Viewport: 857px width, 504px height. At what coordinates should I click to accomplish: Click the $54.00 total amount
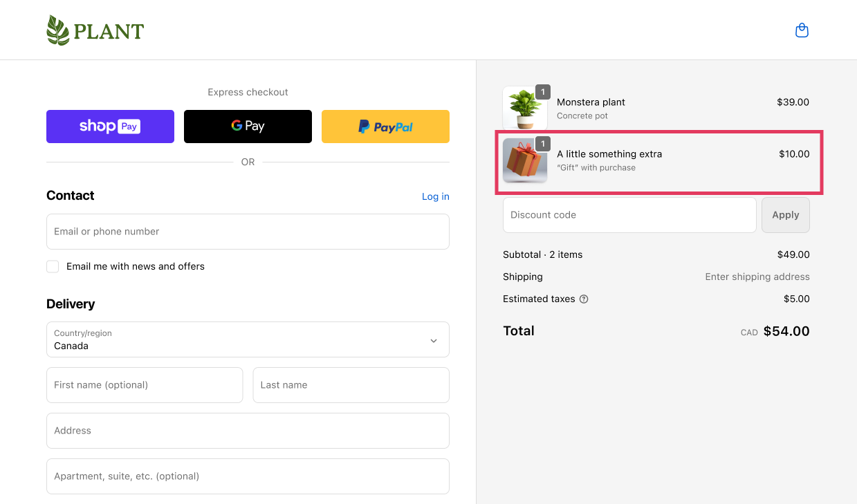(x=786, y=331)
